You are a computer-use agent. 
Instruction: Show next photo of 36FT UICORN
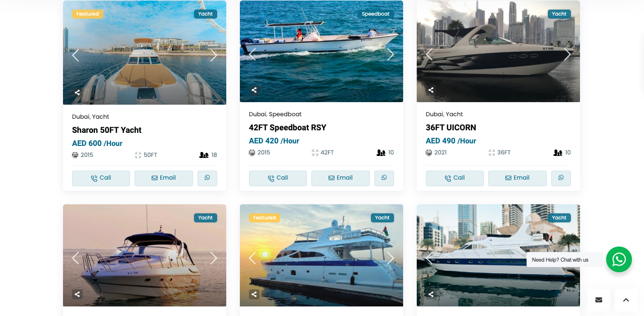point(567,54)
